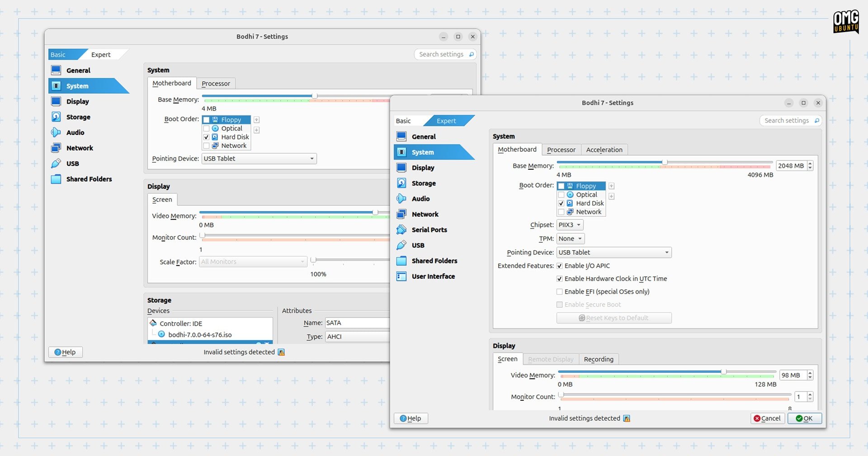
Task: Toggle Enable Hardware Clock in UTC Time
Action: (x=560, y=279)
